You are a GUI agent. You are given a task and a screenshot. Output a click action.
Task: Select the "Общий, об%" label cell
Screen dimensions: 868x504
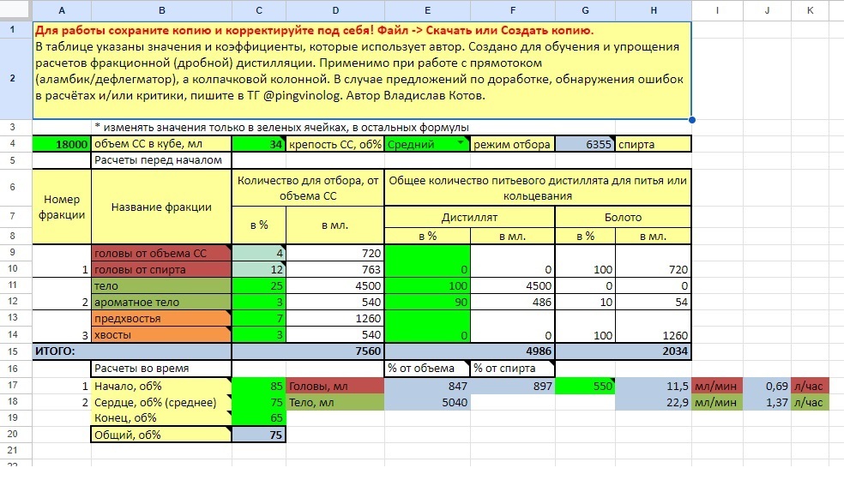161,435
